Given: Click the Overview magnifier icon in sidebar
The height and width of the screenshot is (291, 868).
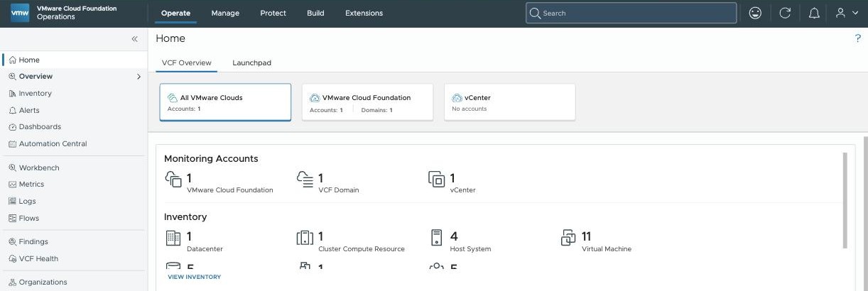Looking at the screenshot, I should click(x=13, y=77).
